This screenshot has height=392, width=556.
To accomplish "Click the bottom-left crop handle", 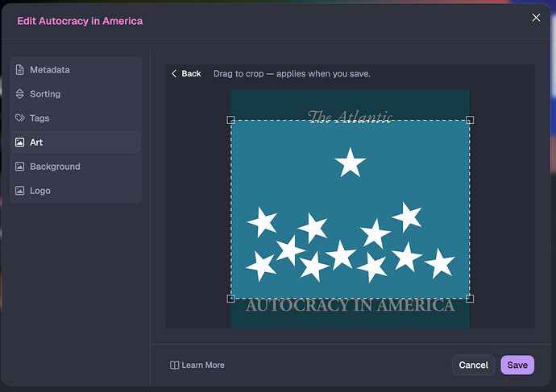I will (x=230, y=299).
